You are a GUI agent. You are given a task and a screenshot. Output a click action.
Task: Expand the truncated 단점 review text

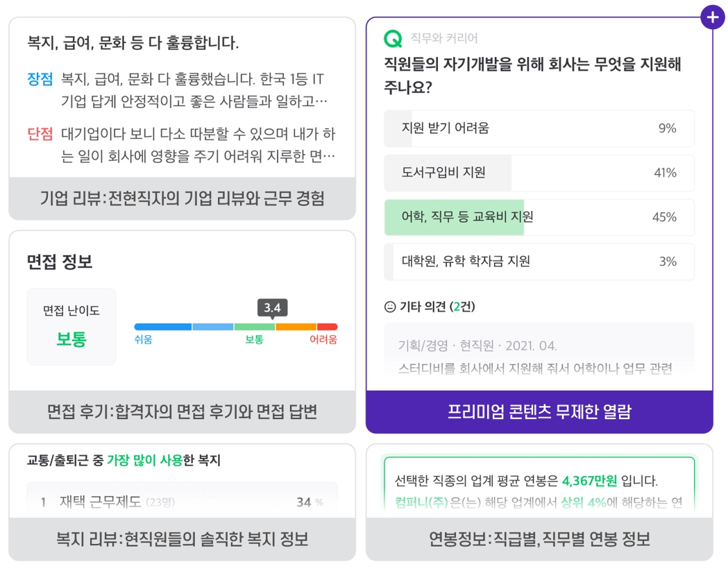point(198,145)
